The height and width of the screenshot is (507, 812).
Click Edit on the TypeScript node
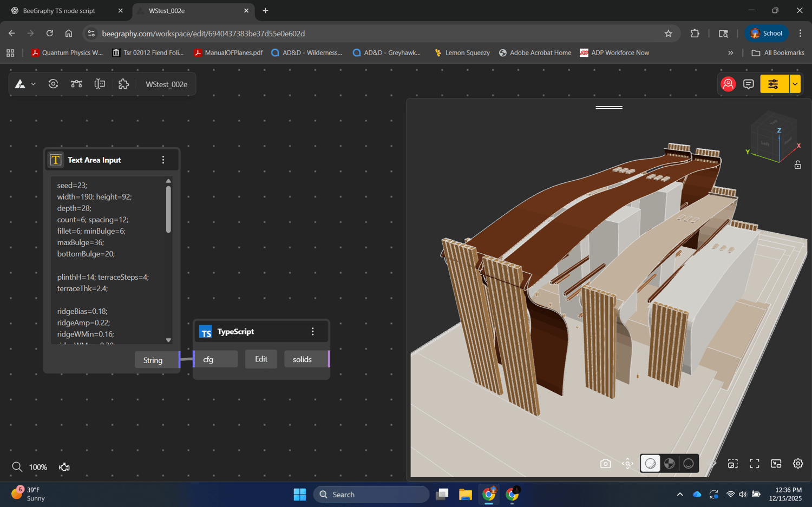click(x=261, y=359)
